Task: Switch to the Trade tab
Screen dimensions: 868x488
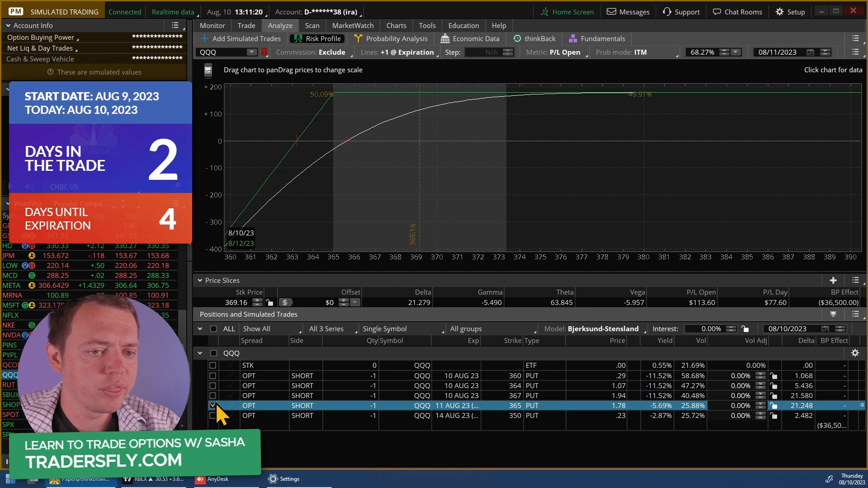Action: coord(246,26)
